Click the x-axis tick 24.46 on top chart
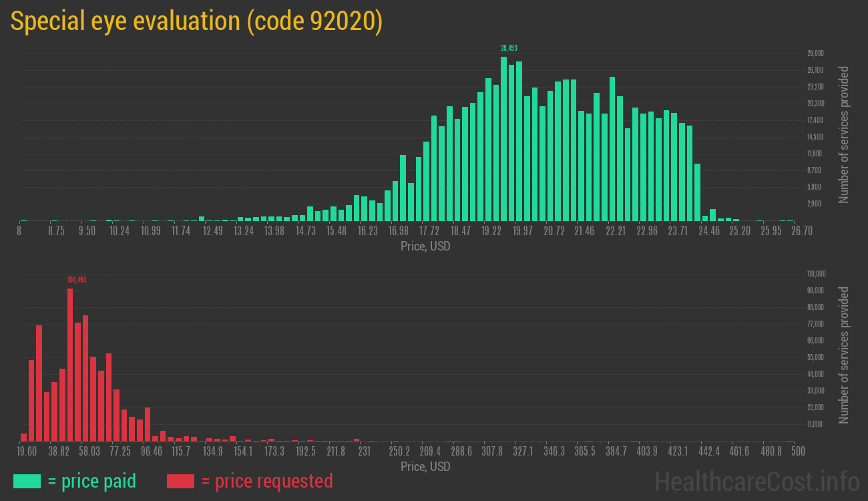 [709, 230]
